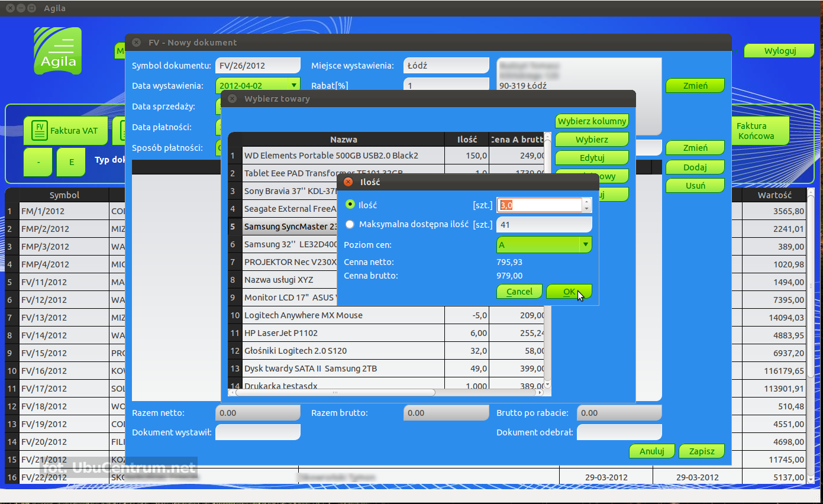Screen dimensions: 823x504
Task: Click the Faktura VAT button with FV icon
Action: click(x=66, y=131)
